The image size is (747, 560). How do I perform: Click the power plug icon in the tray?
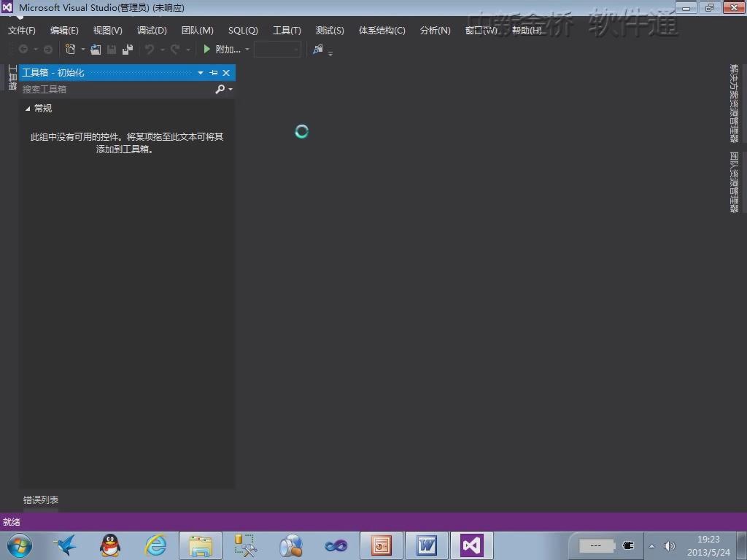[x=628, y=545]
